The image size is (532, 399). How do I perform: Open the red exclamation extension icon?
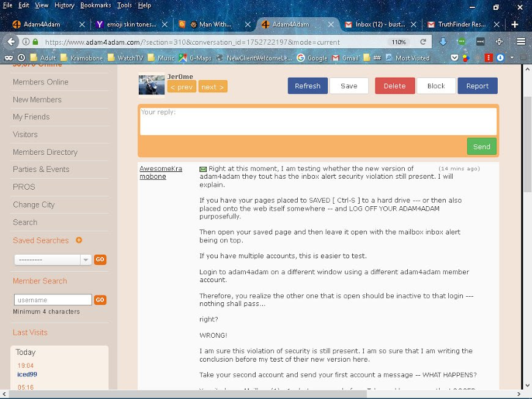click(489, 58)
